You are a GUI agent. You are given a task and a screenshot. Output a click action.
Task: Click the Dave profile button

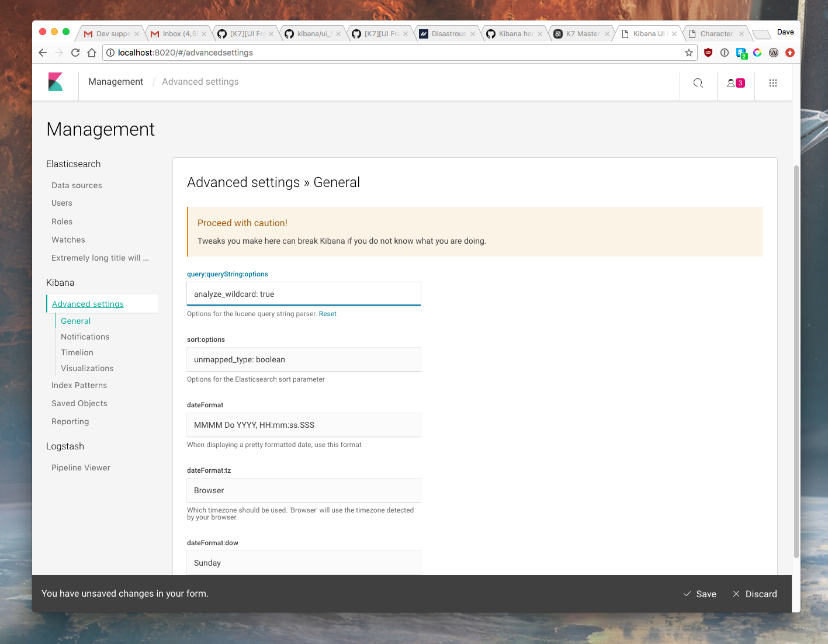pos(785,32)
